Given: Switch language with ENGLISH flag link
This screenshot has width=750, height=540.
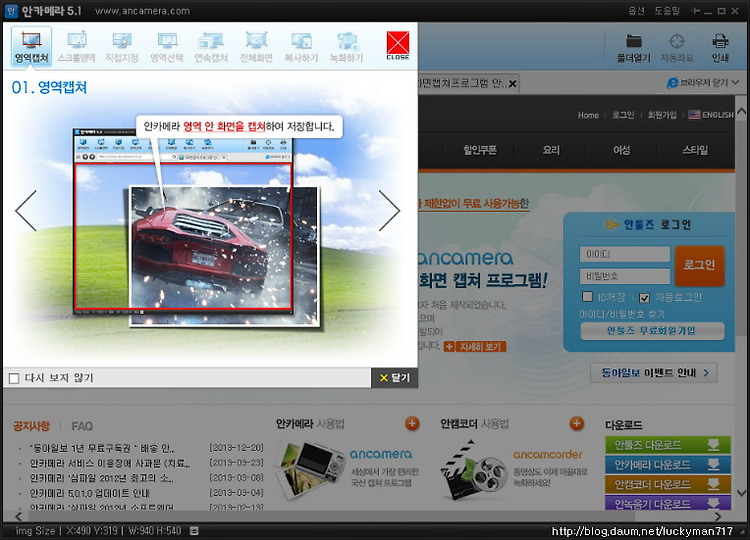Looking at the screenshot, I should (711, 115).
